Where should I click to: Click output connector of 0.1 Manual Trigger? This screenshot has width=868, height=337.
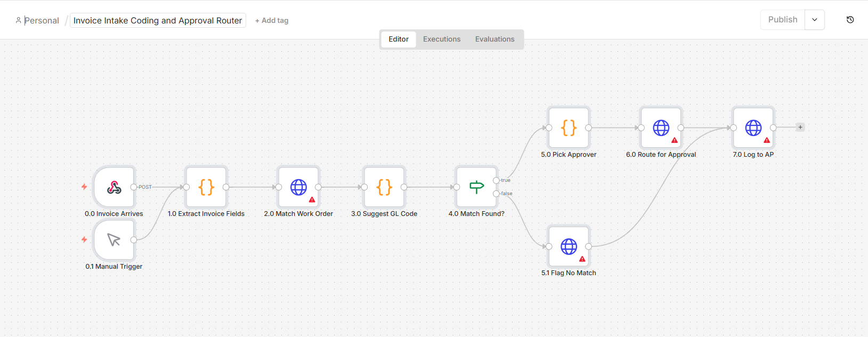(x=134, y=240)
